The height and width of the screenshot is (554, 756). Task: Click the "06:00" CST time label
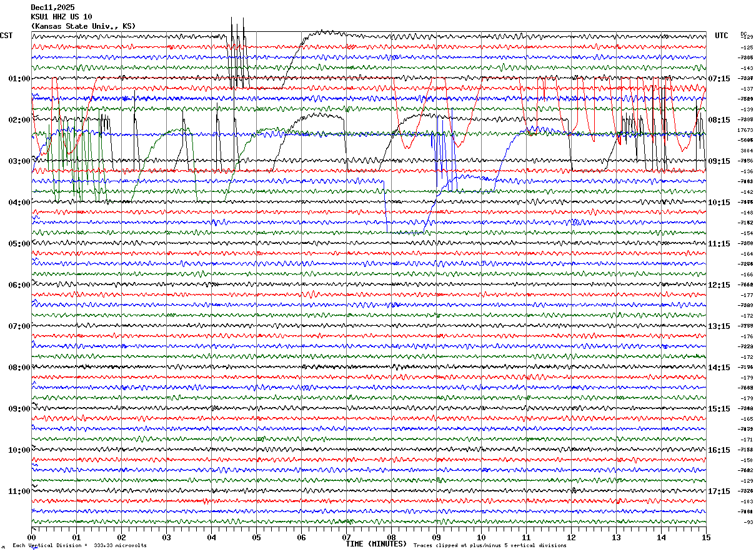pos(19,285)
